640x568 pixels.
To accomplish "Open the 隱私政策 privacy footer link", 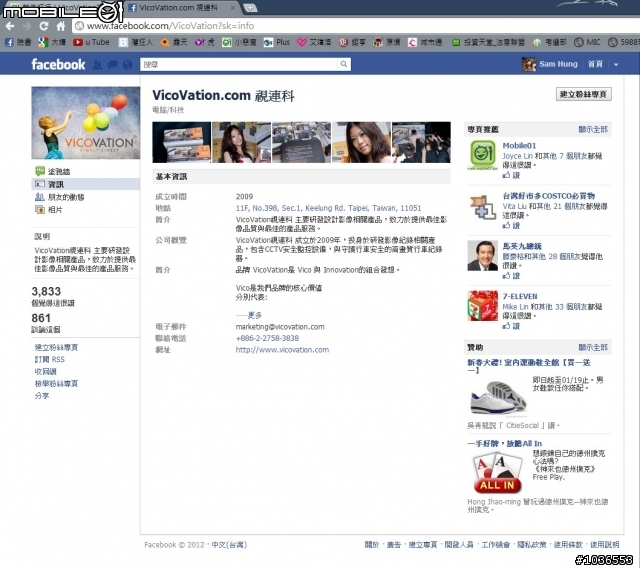I will [531, 545].
